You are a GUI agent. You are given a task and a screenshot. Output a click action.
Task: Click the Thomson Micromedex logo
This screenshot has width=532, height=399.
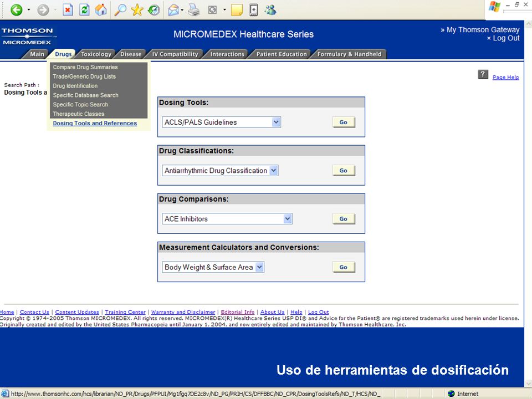coord(28,37)
